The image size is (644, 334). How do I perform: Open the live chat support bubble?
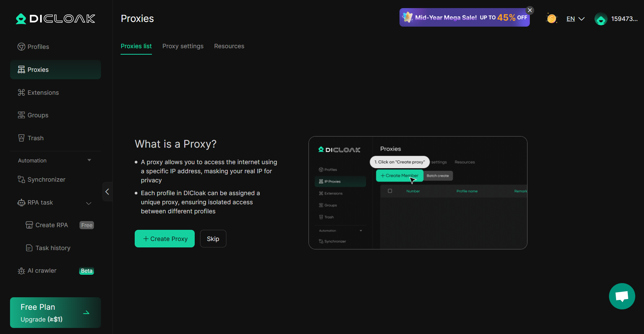pos(622,296)
